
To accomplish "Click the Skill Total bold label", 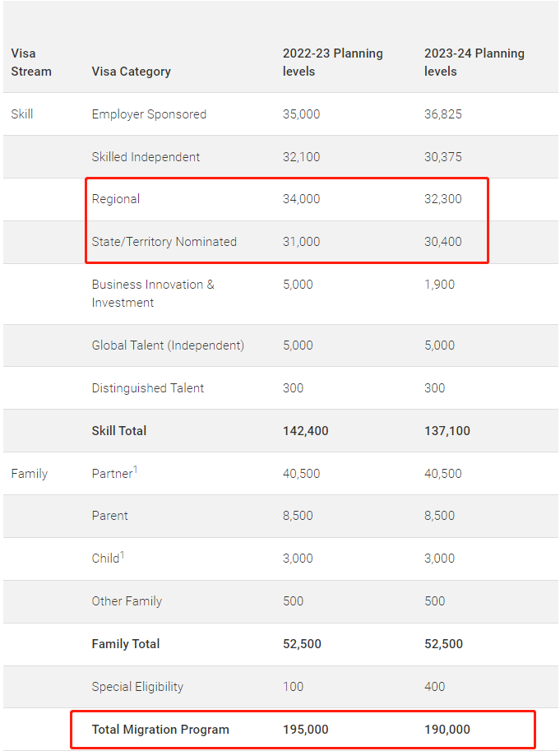I will click(x=119, y=430).
